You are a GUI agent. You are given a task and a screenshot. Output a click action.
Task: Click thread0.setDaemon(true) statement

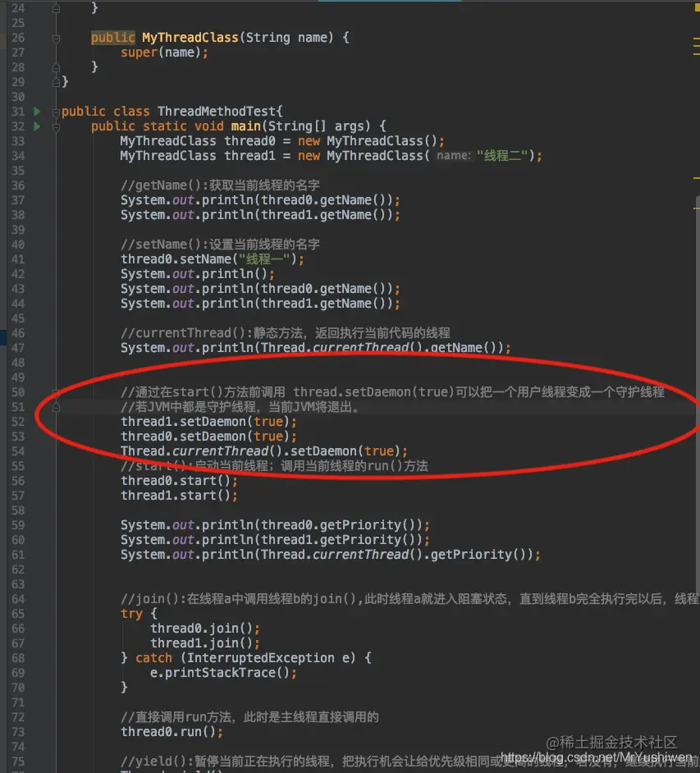[208, 437]
